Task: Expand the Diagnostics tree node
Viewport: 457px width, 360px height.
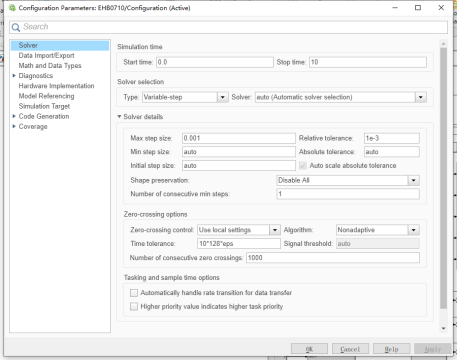Action: pyautogui.click(x=14, y=76)
